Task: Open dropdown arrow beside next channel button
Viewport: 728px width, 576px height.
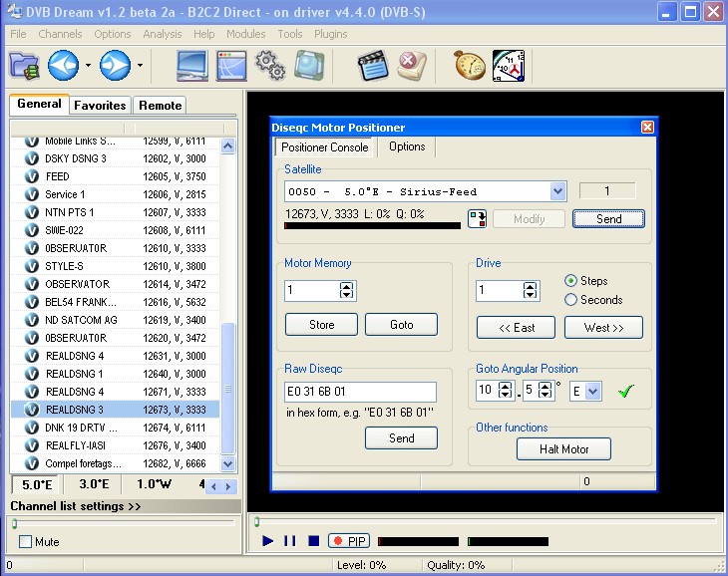Action: (140, 66)
